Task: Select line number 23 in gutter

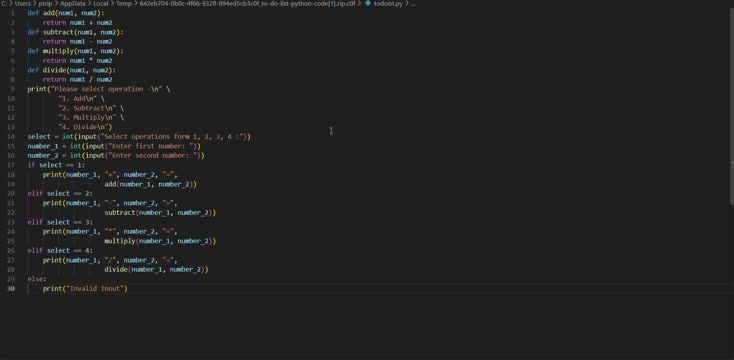Action: [11, 222]
